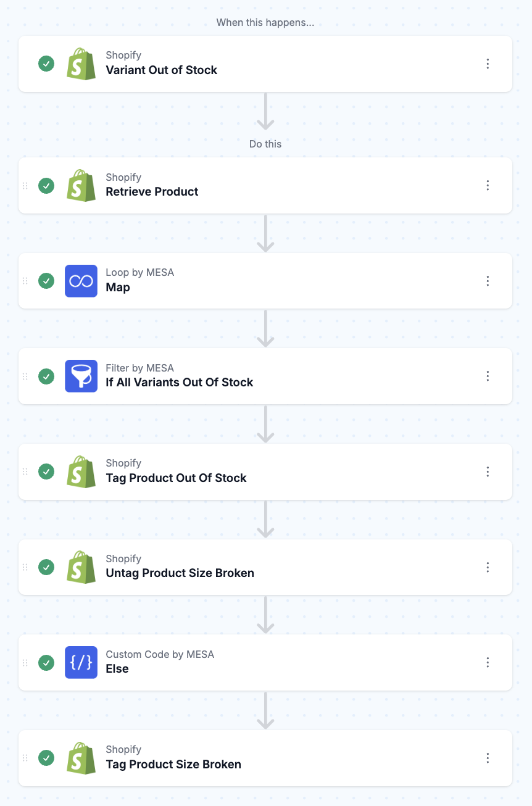This screenshot has height=806, width=532.
Task: Open three-dot menu on Variant Out of Stock trigger
Action: pos(488,64)
